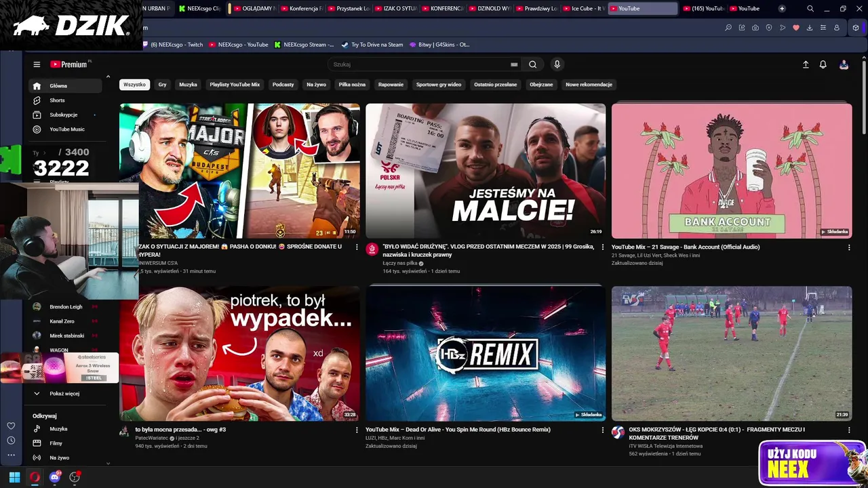The width and height of the screenshot is (868, 488).
Task: Open a new browser tab with plus
Action: click(x=782, y=9)
